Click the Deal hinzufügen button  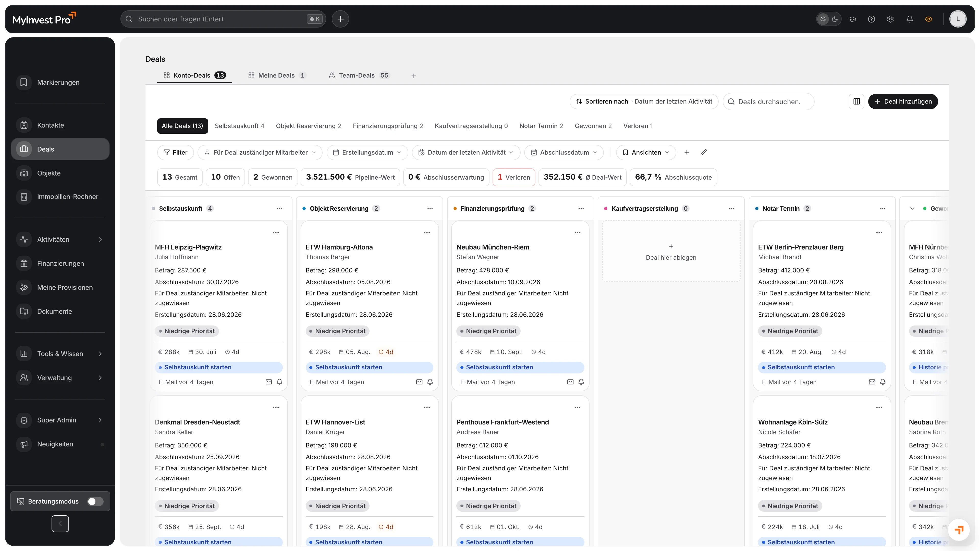(903, 101)
